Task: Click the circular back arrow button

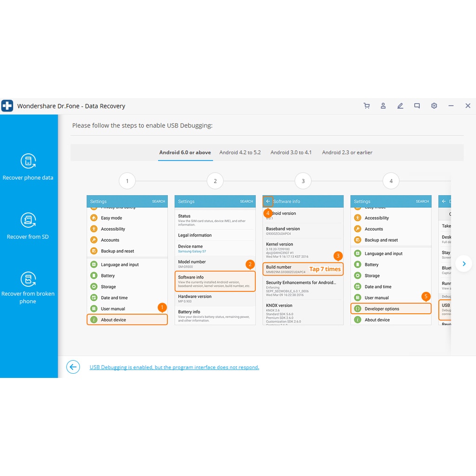Action: pyautogui.click(x=73, y=367)
